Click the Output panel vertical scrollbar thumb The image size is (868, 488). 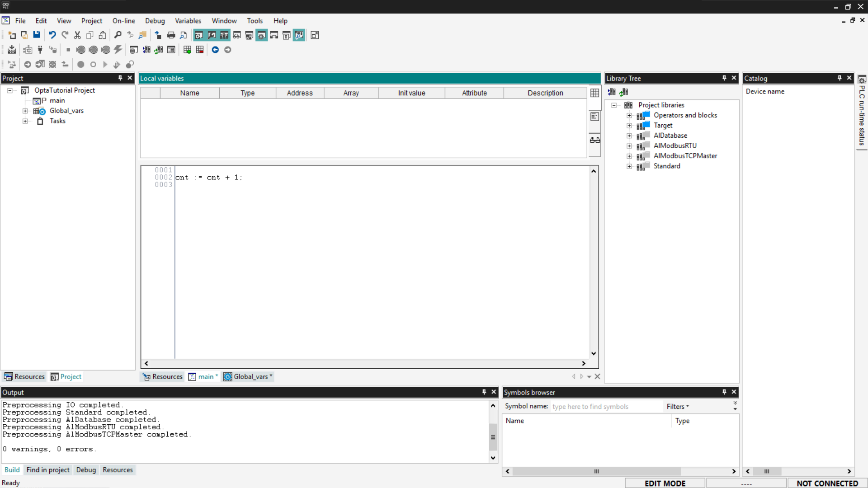click(x=493, y=436)
